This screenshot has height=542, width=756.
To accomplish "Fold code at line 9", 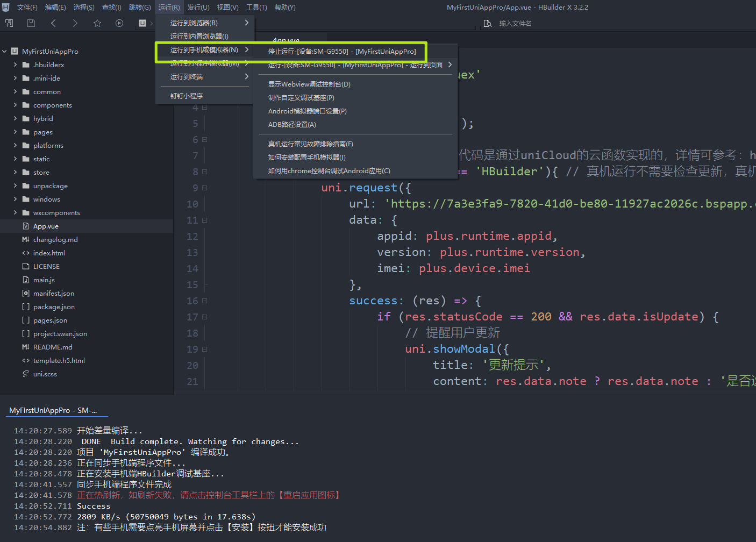I will pos(205,188).
